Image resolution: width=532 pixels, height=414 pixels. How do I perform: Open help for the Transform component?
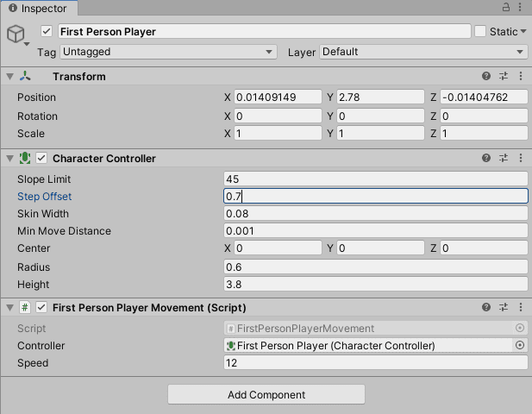click(486, 77)
